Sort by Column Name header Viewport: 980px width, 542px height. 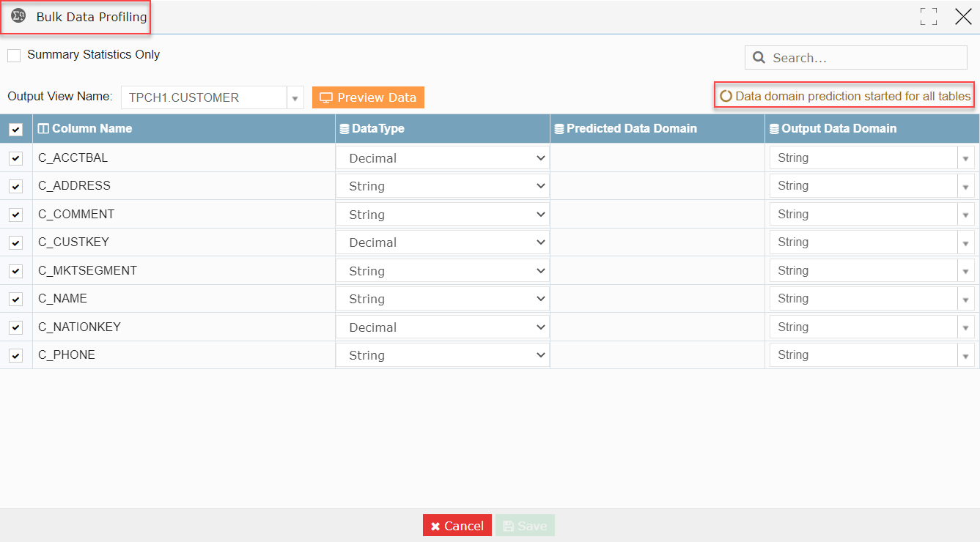pos(92,129)
